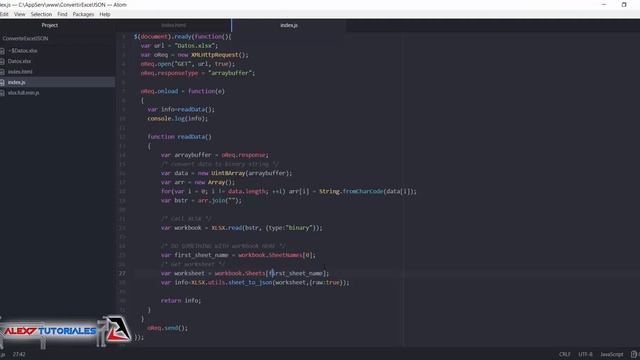Click the 'var workbook = XLSX.read' line
This screenshot has width=640, height=360.
[241, 228]
